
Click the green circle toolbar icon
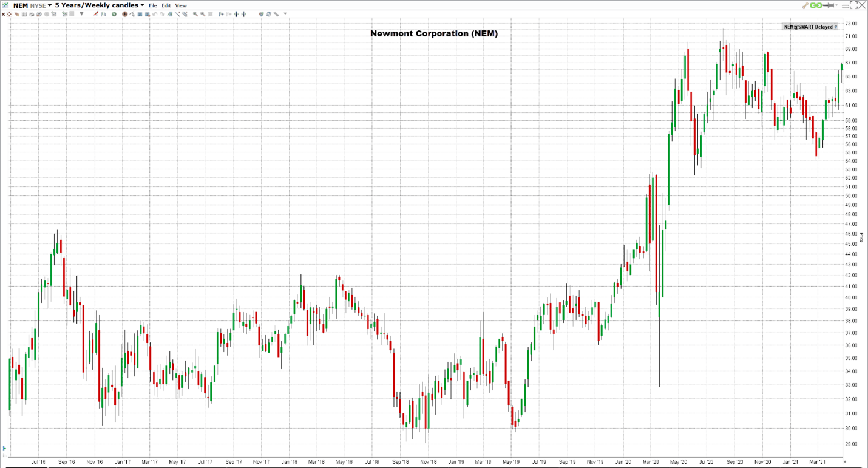click(114, 14)
